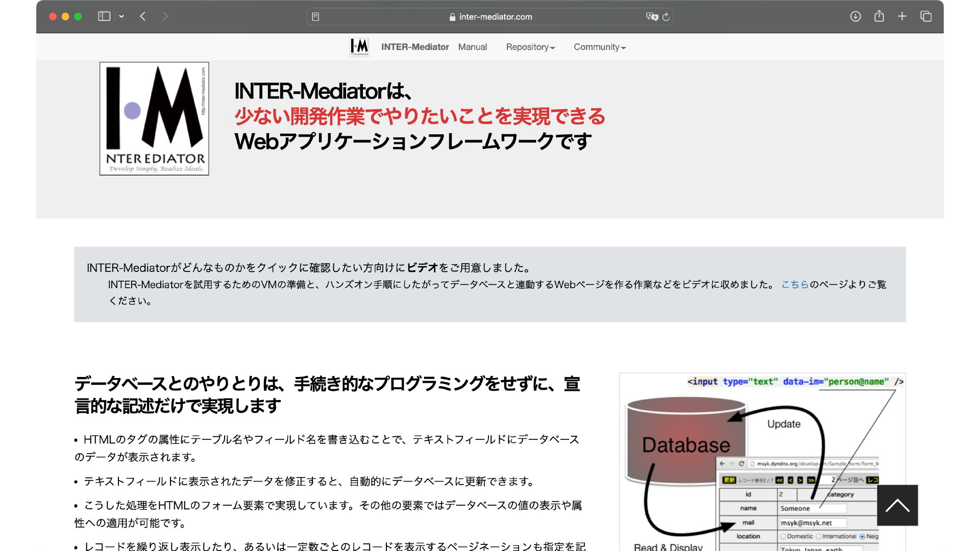
Task: Show Safari downloads
Action: 855,16
